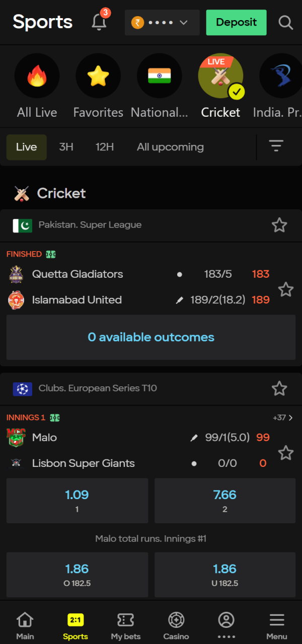Select the All Live fire icon
This screenshot has height=644, width=302.
[x=37, y=75]
